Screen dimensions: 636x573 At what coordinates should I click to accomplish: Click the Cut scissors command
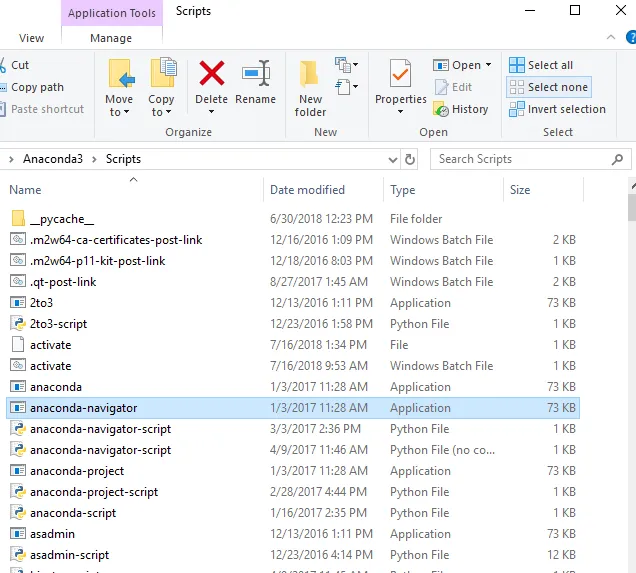pos(15,65)
